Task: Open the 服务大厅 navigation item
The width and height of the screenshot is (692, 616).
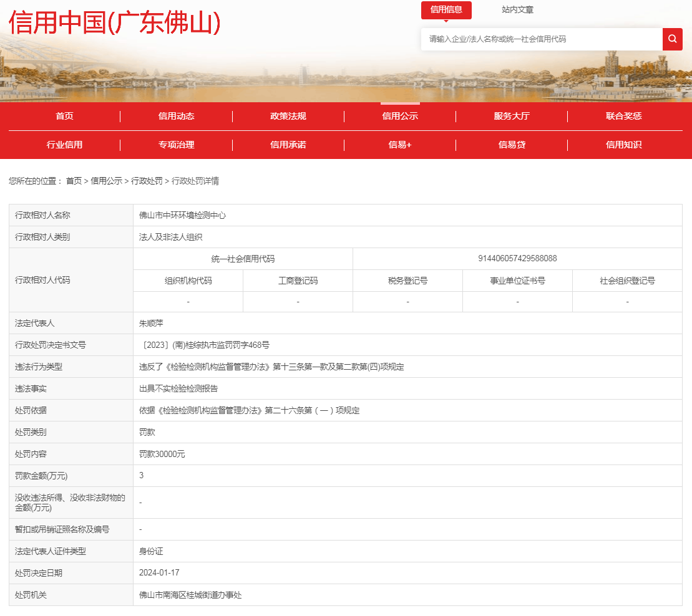Action: (x=512, y=116)
